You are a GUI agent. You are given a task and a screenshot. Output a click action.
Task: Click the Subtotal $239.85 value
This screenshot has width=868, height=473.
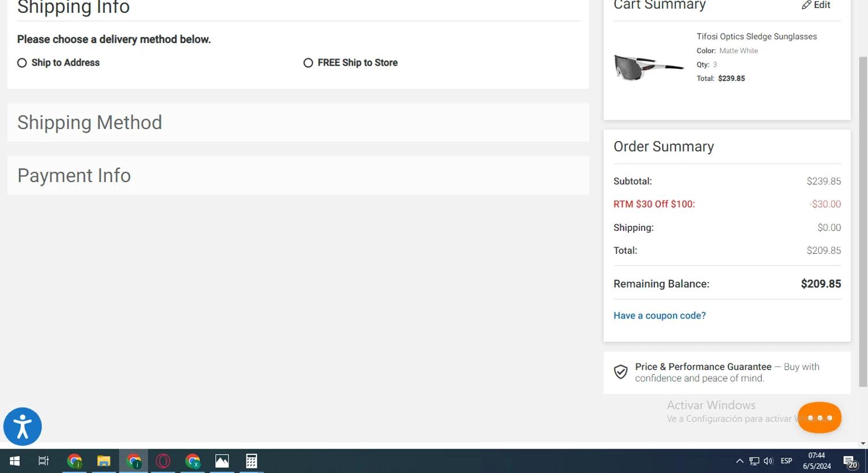823,182
